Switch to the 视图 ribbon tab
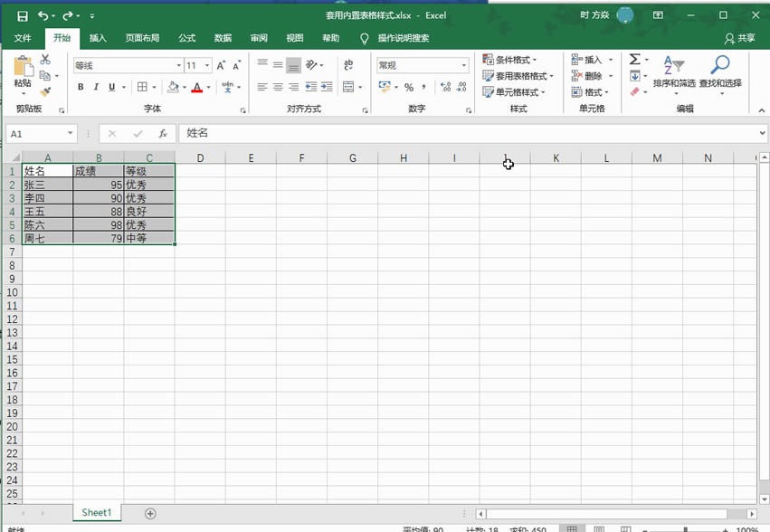Viewport: 770px width, 532px height. point(294,38)
